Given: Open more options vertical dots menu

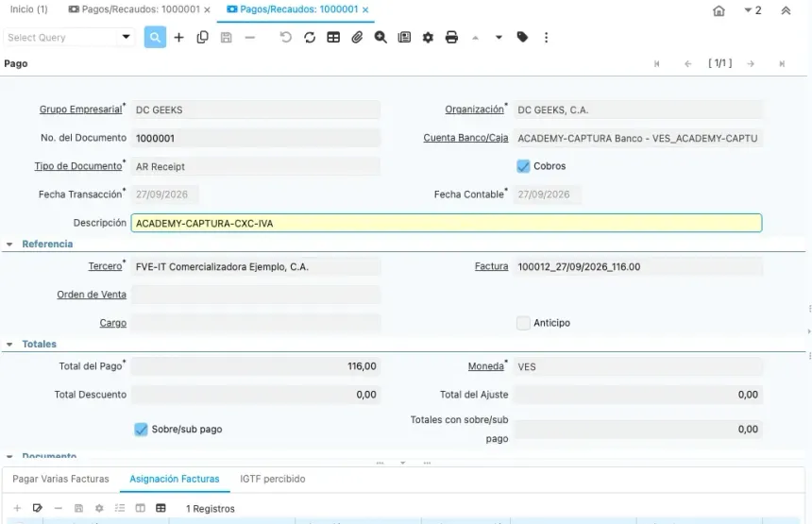Looking at the screenshot, I should (x=547, y=37).
